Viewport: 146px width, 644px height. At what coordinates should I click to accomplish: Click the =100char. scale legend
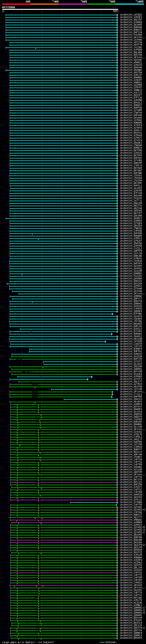pyautogui.click(x=108, y=642)
